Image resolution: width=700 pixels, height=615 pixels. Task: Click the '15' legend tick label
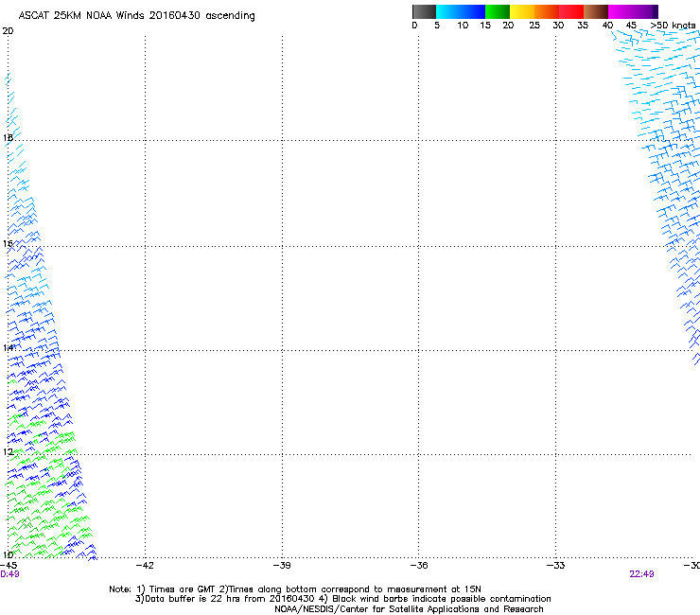pyautogui.click(x=485, y=26)
